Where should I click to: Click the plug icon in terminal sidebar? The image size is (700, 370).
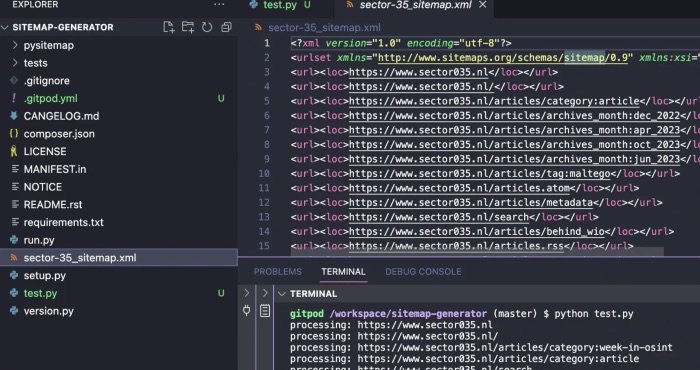tap(246, 310)
